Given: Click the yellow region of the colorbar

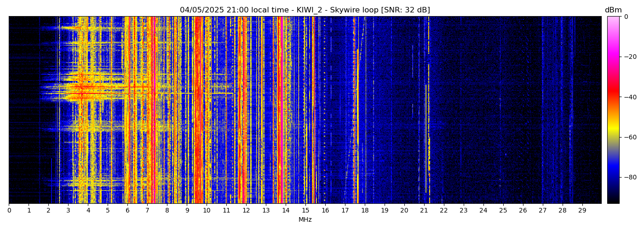Looking at the screenshot, I should pyautogui.click(x=613, y=131).
